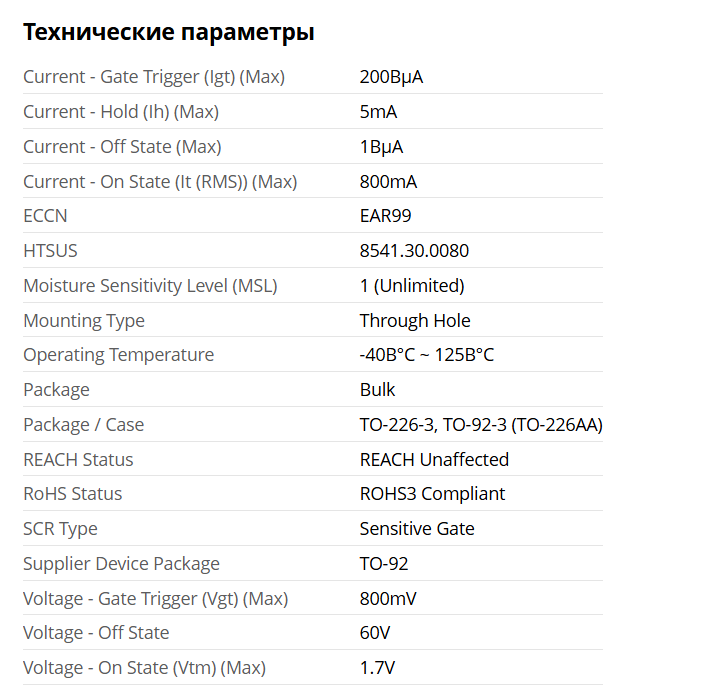717x688 pixels.
Task: Select the HTSUS code 8541.30.0080
Action: [414, 251]
